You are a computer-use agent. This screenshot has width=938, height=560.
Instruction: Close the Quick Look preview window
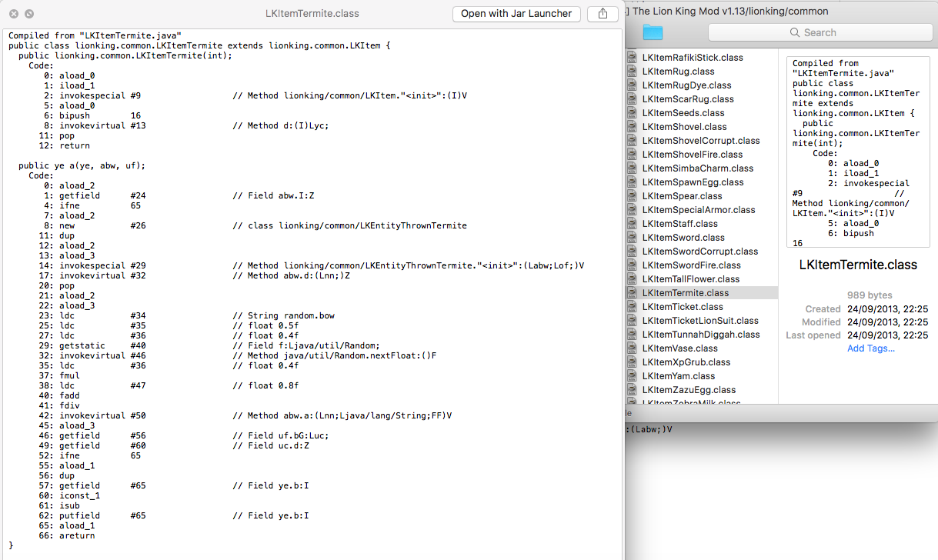tap(13, 14)
